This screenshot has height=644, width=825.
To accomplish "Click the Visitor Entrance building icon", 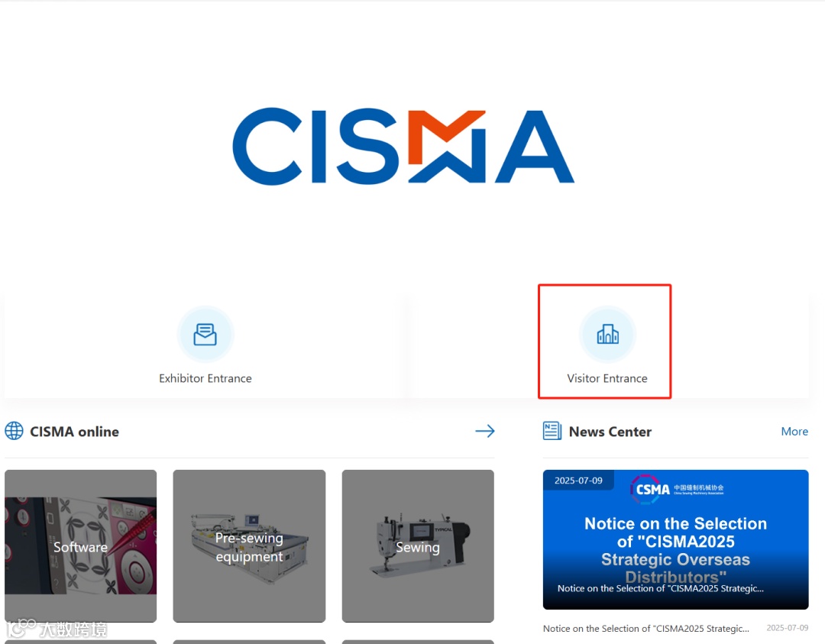I will coord(608,334).
